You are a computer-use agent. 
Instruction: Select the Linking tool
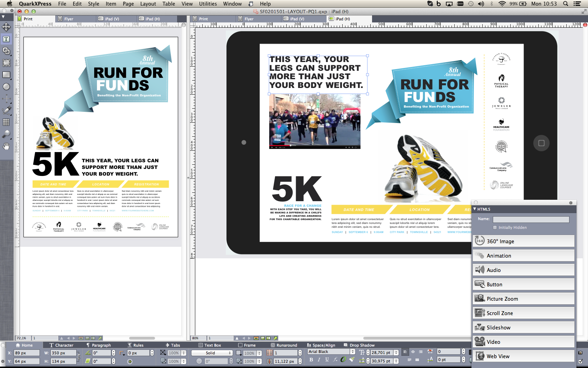pos(6,51)
